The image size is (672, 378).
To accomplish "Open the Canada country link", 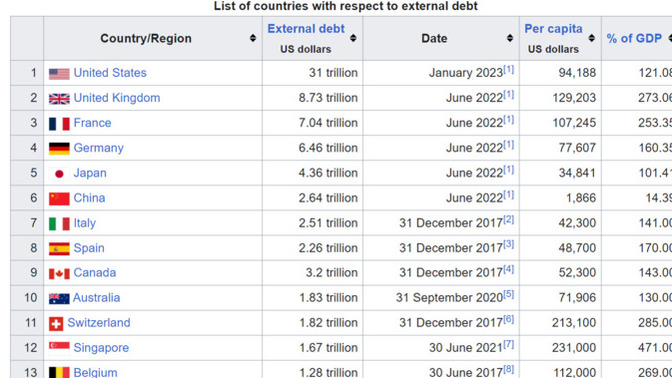I will tap(95, 273).
